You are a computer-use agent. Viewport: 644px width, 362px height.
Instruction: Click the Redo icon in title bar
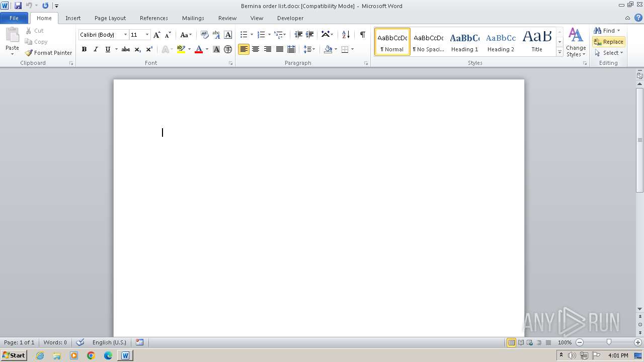click(x=45, y=6)
